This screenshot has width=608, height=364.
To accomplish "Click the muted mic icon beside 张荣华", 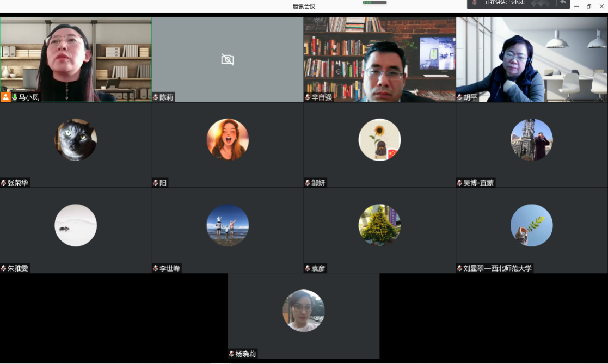I will tap(4, 183).
